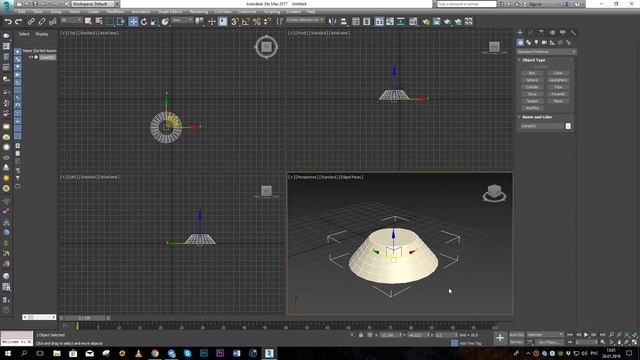Toggle the Selection Lock padlock
This screenshot has height=360, width=640.
point(361,335)
